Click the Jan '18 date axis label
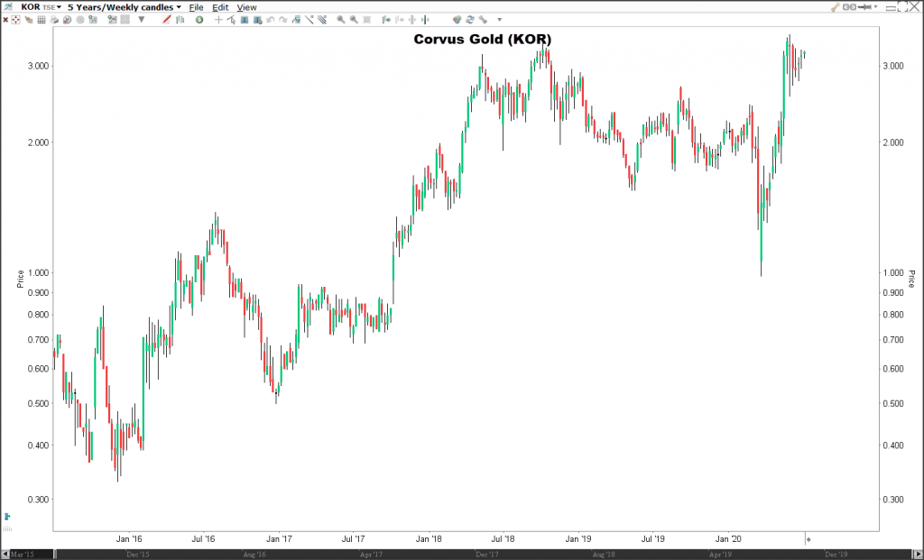Viewport: 924px width, 560px height. coord(429,538)
